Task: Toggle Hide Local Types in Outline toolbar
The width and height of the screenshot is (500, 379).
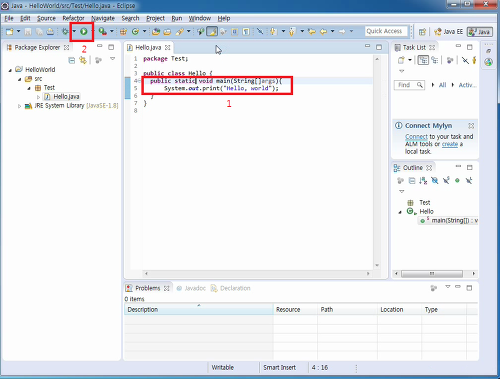Action: (469, 181)
